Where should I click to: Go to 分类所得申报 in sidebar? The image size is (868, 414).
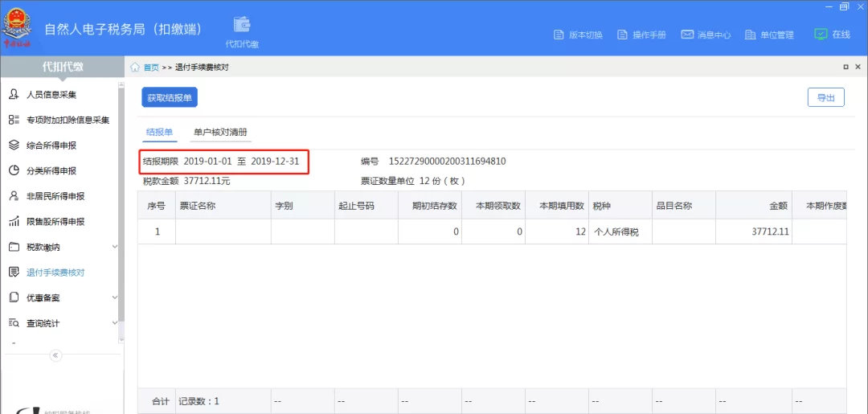tap(51, 171)
